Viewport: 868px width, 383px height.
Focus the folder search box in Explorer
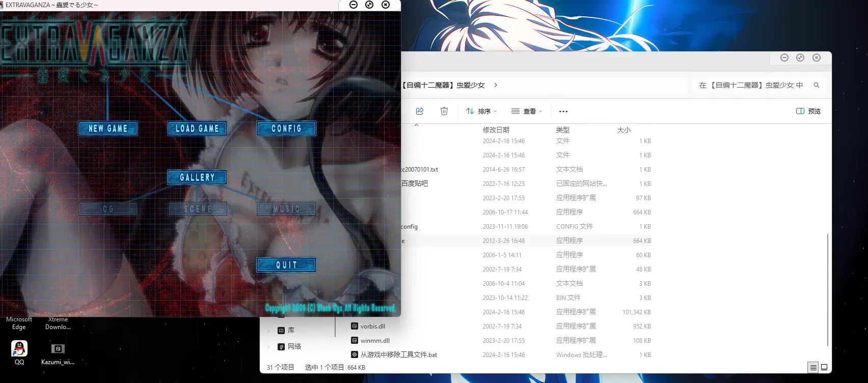[759, 85]
